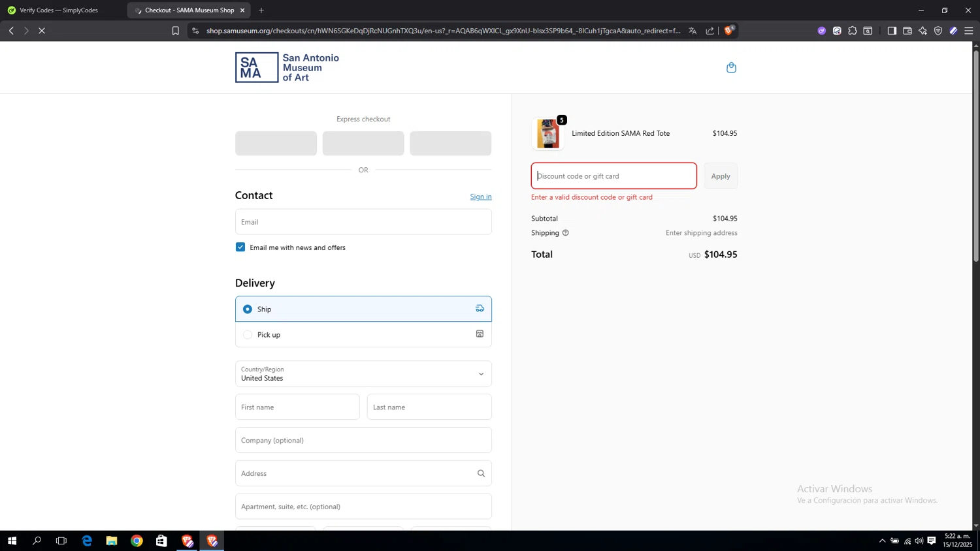Open the Leo AI sparkle icon

pyautogui.click(x=923, y=31)
